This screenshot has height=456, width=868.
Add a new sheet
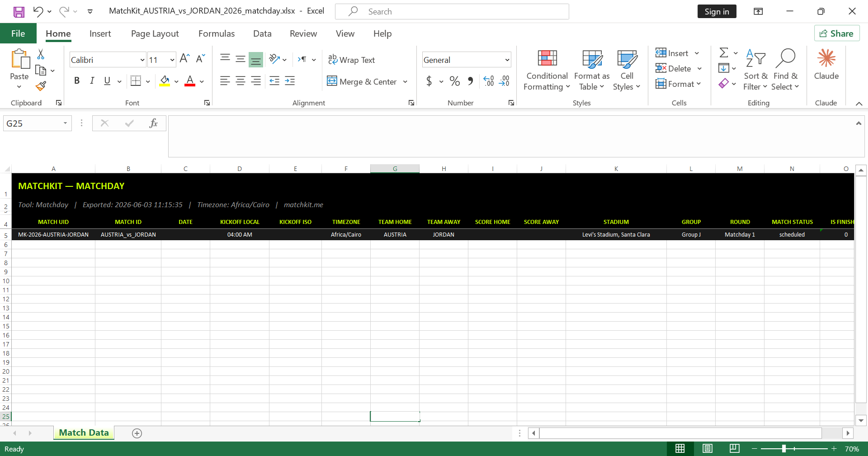[x=137, y=433]
